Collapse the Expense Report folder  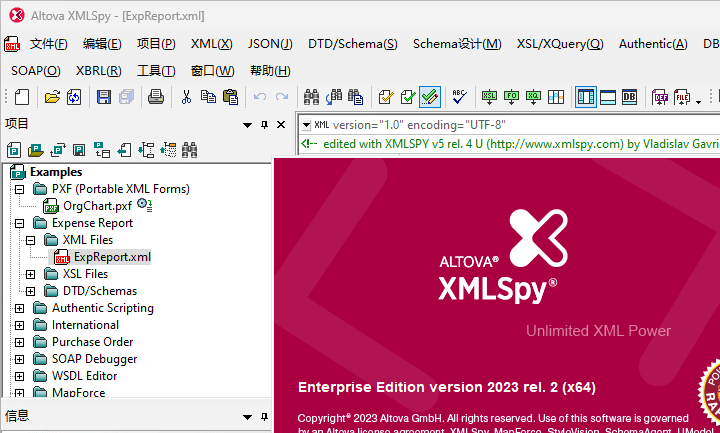(19, 223)
